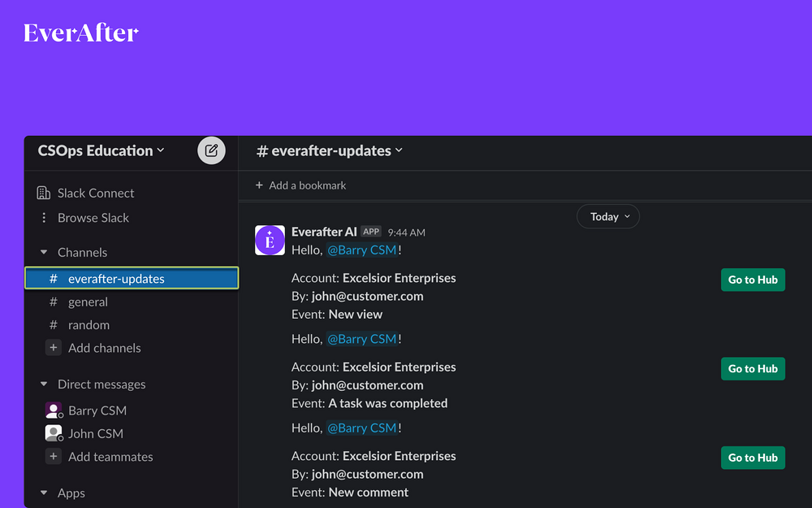This screenshot has width=812, height=508.
Task: Click John CSM avatar in direct messages
Action: tap(54, 433)
